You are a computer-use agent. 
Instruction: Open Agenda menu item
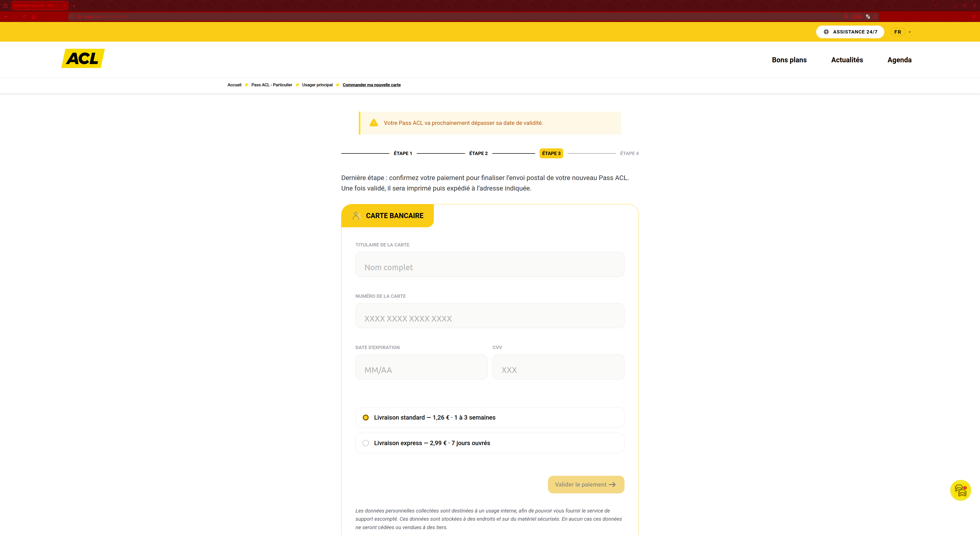click(x=899, y=60)
